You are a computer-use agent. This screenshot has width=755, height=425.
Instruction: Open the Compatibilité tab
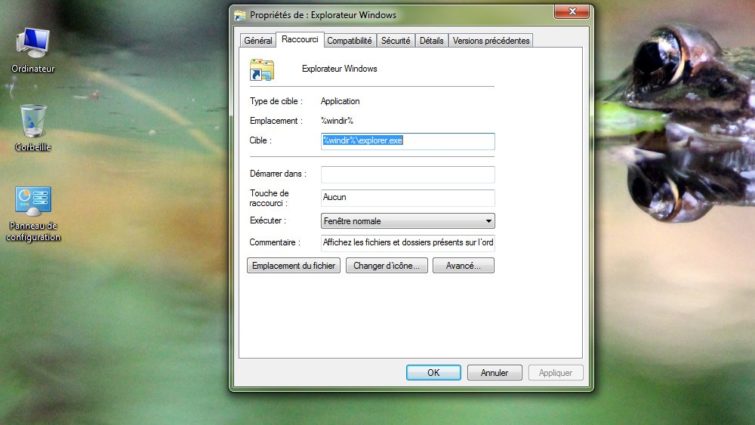350,41
